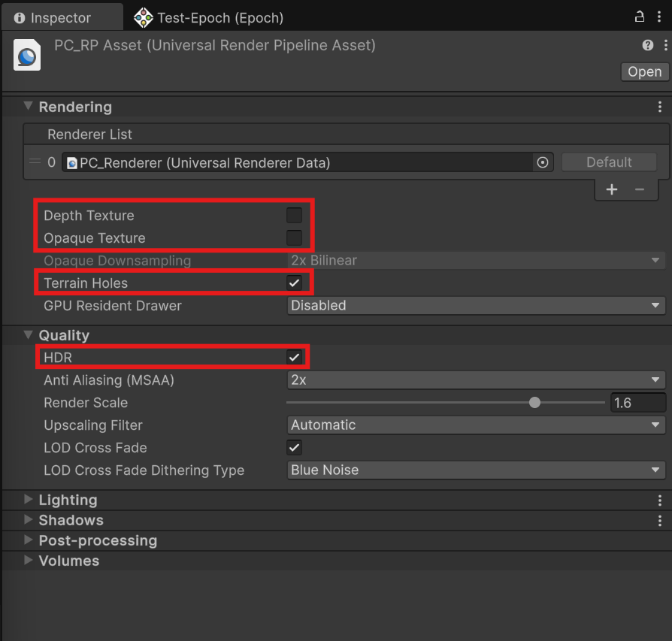The height and width of the screenshot is (641, 672).
Task: Open the Opaque Downsampling dropdown
Action: coord(476,261)
